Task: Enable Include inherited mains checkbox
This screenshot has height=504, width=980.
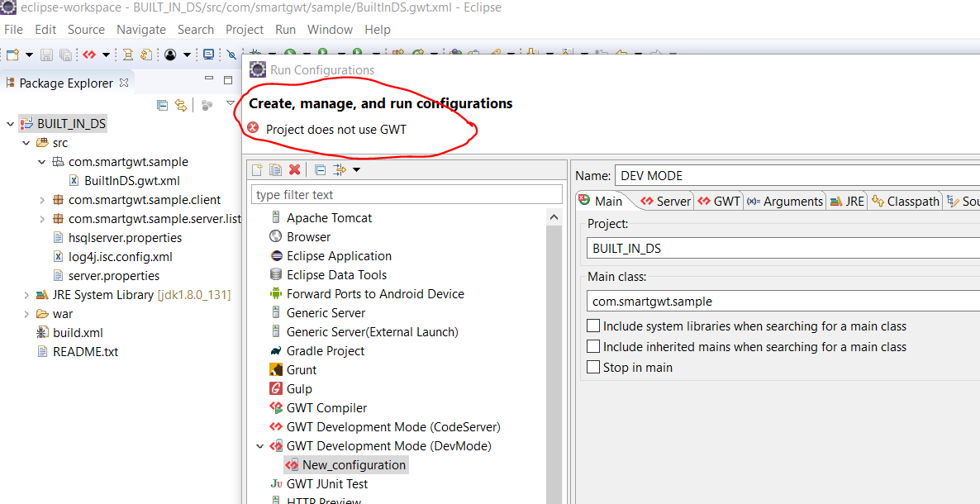Action: point(593,346)
